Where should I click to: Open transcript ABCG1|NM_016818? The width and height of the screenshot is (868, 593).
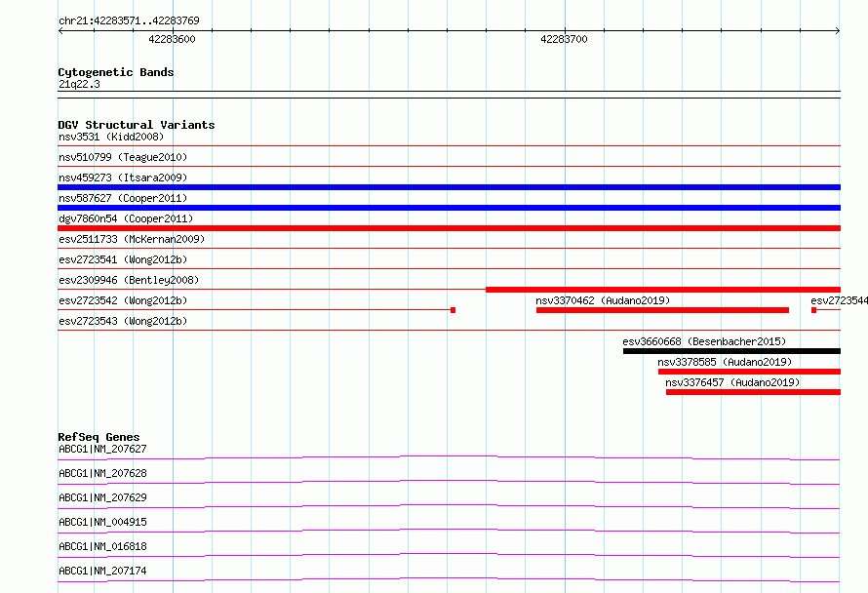coord(102,546)
